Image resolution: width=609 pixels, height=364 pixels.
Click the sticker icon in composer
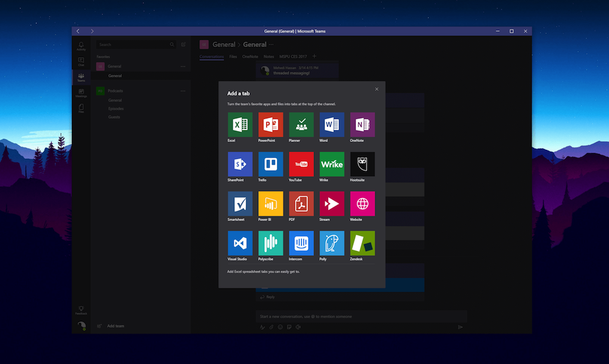[x=290, y=327]
